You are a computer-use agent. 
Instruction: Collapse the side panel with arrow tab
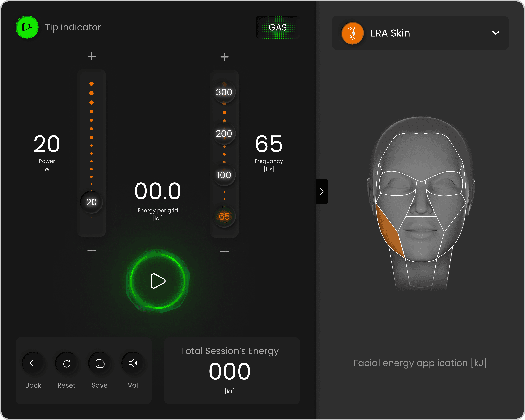(322, 191)
